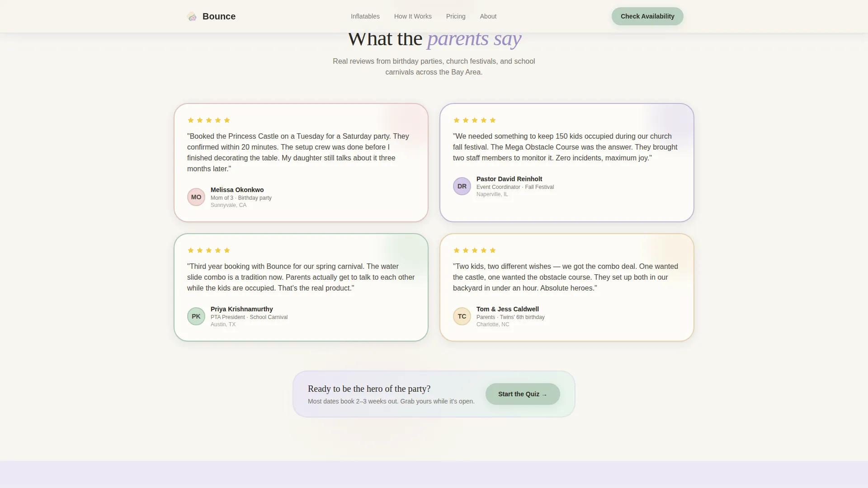This screenshot has height=488, width=868.
Task: Click the Sunnyvale, CA location text
Action: click(x=228, y=205)
